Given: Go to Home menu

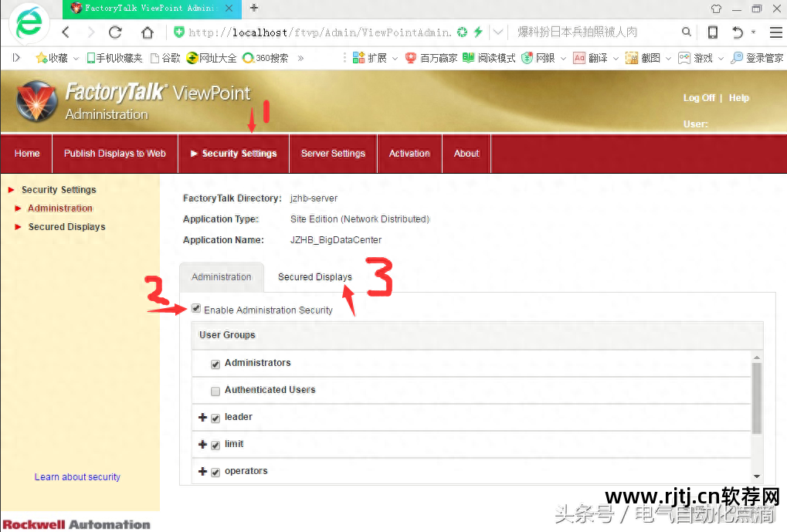Looking at the screenshot, I should 27,154.
